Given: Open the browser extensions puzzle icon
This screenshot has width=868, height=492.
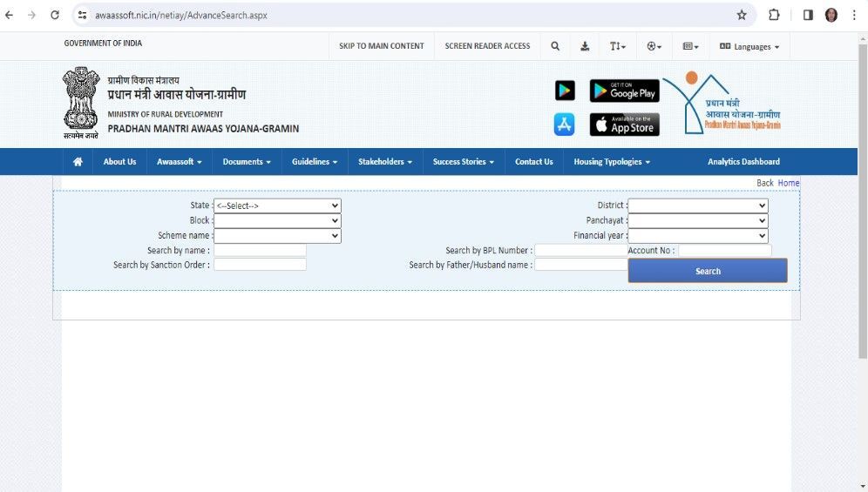Looking at the screenshot, I should [774, 15].
